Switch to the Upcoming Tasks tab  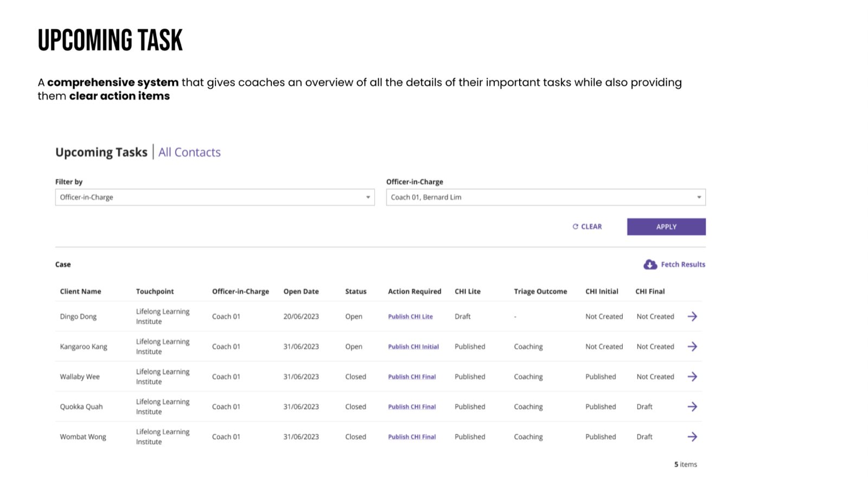[x=101, y=152]
